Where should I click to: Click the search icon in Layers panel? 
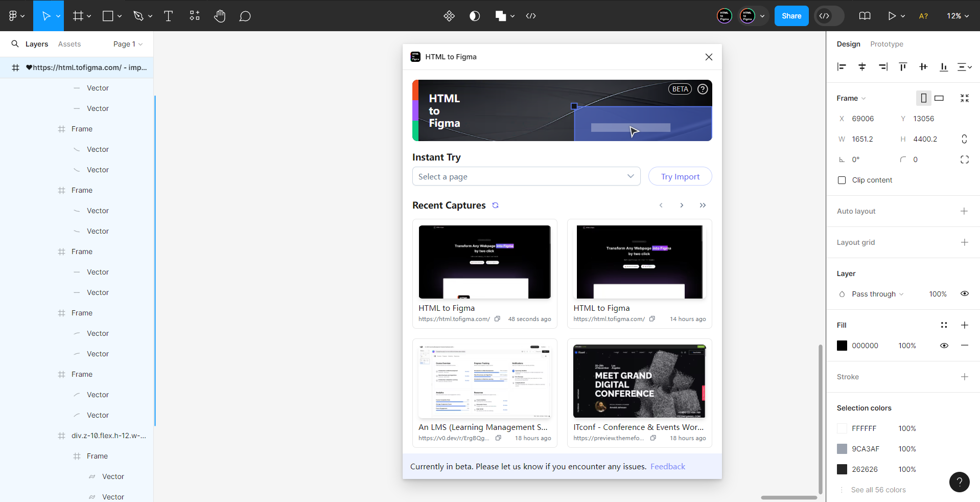click(x=15, y=44)
